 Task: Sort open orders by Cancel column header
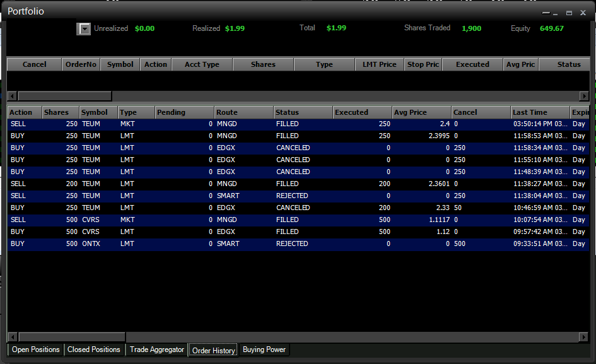point(34,64)
